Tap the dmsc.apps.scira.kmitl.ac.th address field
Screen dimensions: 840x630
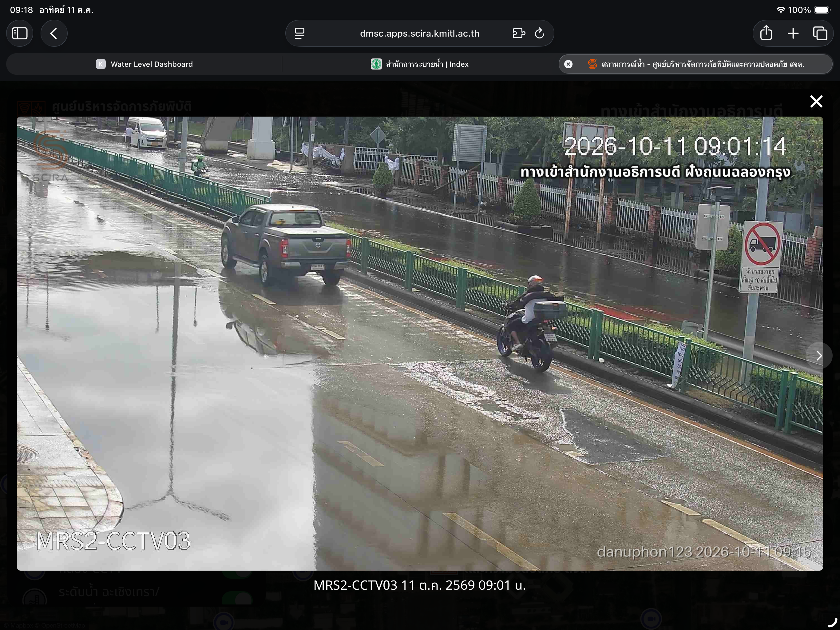420,34
